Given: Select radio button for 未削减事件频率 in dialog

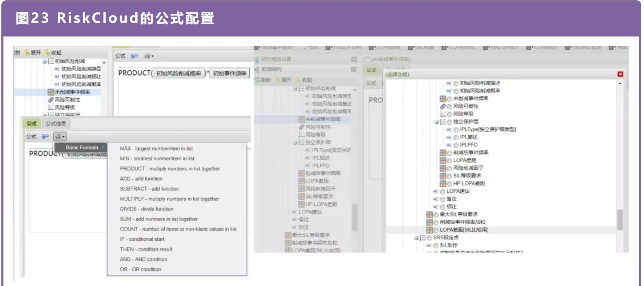Looking at the screenshot, I should 449,99.
